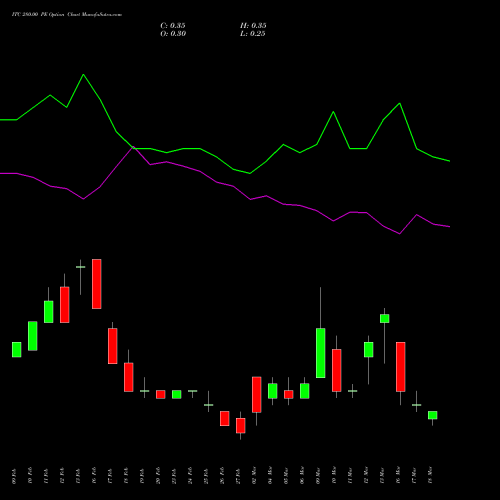Select the low value "L: 0.25"
The image size is (500, 500).
253,34
